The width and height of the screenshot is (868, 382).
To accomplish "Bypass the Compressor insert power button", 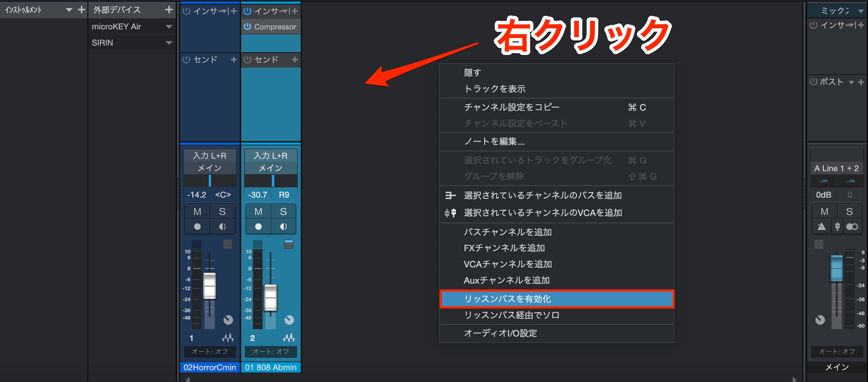I will point(247,26).
